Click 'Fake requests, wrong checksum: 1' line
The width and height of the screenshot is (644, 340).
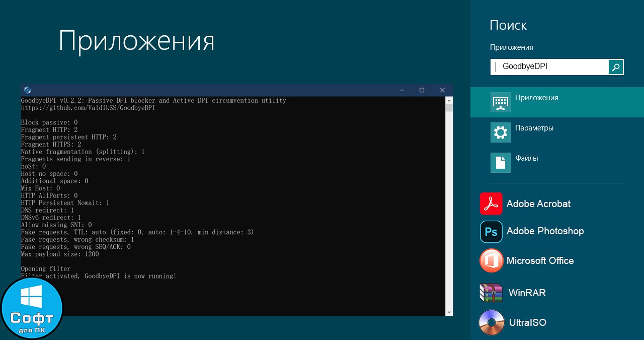click(x=77, y=239)
